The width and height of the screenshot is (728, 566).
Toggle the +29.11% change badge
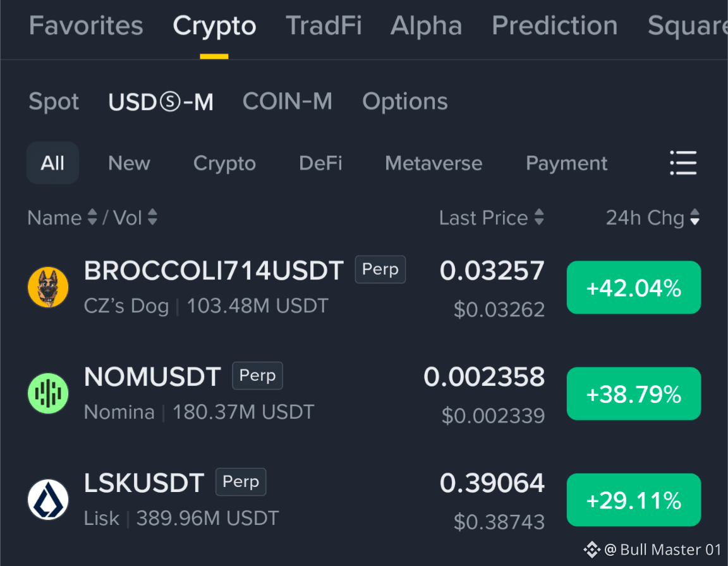pyautogui.click(x=634, y=500)
